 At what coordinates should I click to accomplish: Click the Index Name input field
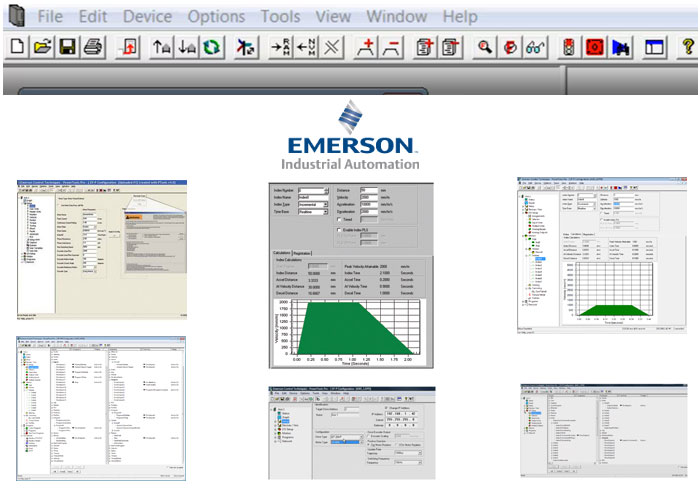coord(313,197)
